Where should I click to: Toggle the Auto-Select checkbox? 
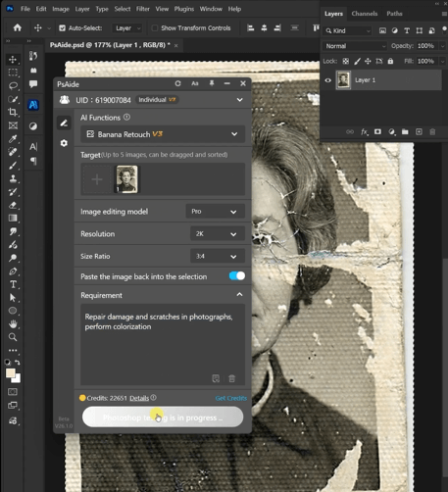click(62, 28)
